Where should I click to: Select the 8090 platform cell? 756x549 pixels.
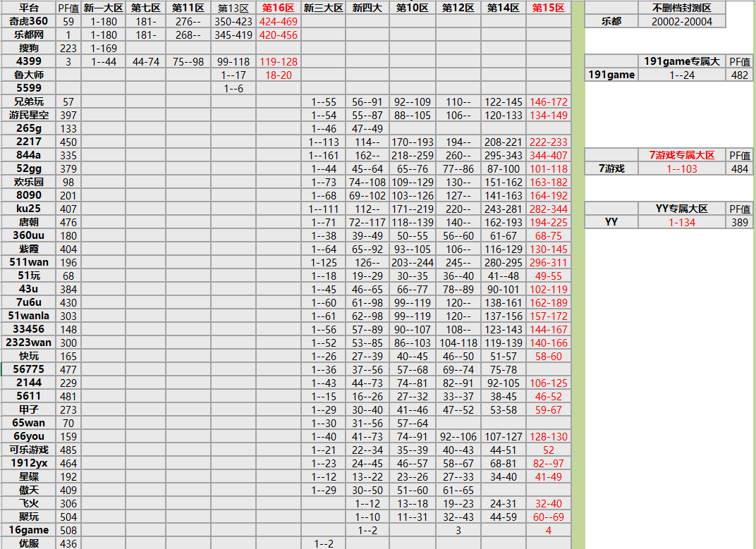pos(28,195)
